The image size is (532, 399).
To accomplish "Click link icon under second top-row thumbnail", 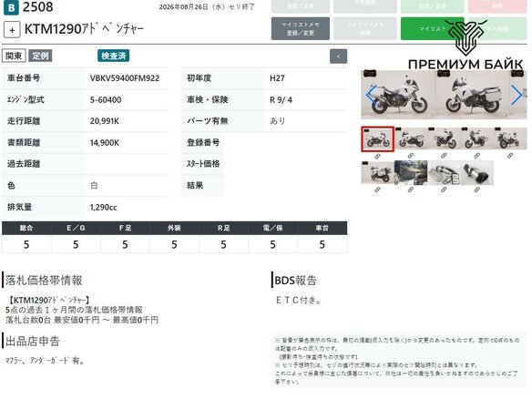I will coord(411,156).
